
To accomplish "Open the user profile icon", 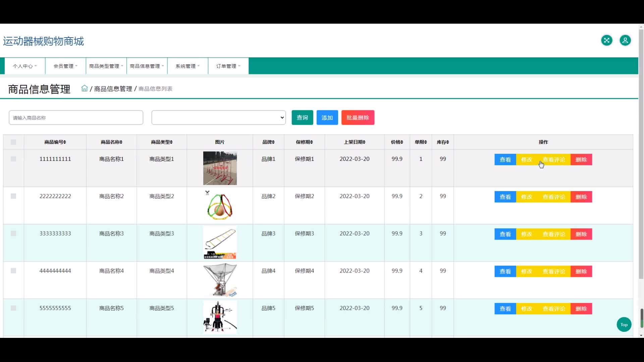I will coord(625,41).
